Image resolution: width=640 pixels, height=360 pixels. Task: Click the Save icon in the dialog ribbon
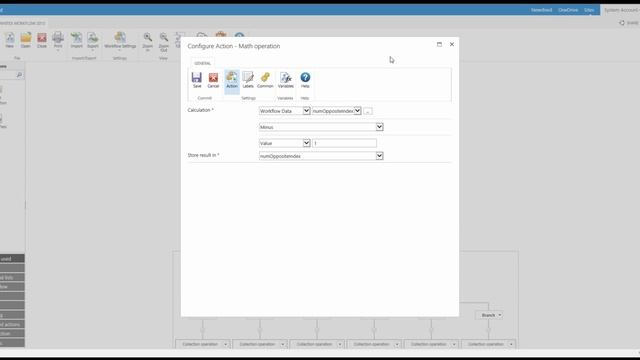tap(197, 80)
